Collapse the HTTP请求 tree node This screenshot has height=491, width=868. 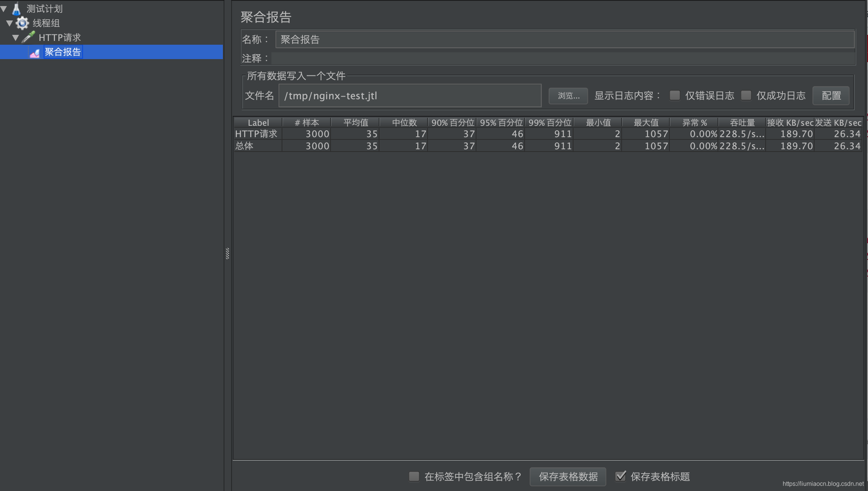click(16, 38)
